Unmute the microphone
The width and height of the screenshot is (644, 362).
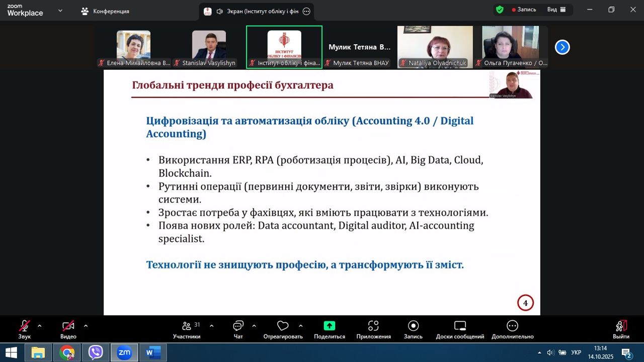click(24, 326)
